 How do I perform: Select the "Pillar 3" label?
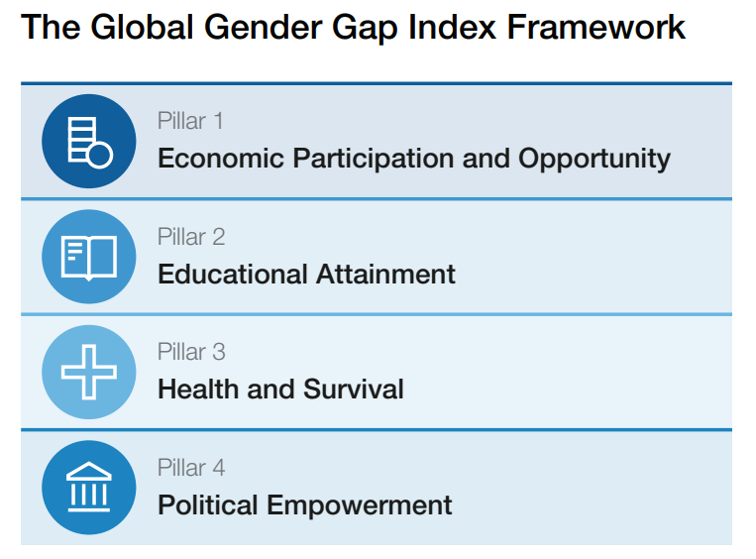pyautogui.click(x=191, y=352)
